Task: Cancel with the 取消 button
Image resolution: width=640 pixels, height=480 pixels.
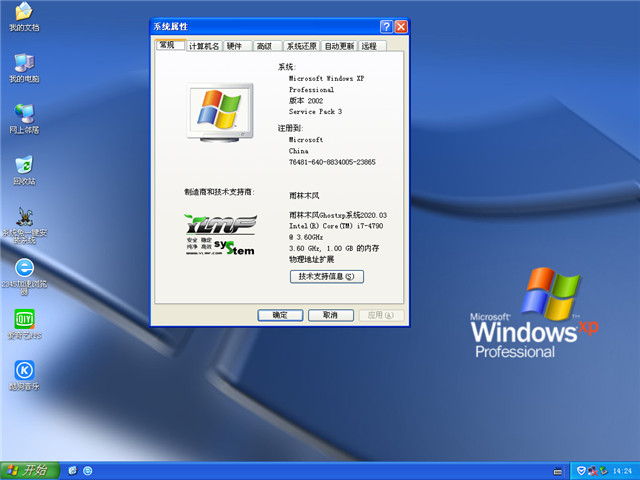Action: pyautogui.click(x=331, y=315)
